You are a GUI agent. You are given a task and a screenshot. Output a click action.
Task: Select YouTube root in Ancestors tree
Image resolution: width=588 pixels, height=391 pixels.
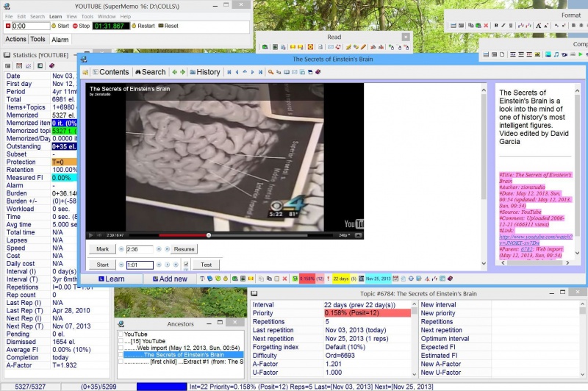coord(136,334)
